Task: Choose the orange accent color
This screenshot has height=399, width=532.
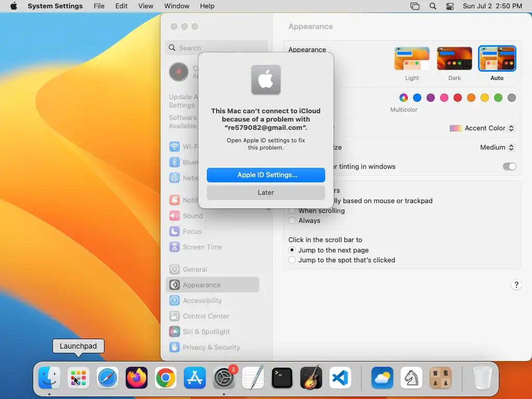Action: (471, 98)
